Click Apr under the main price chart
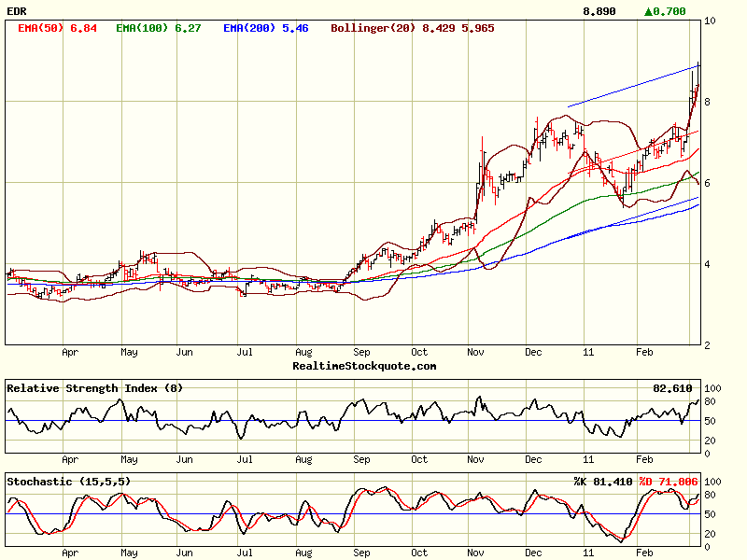Viewport: 747px width, 560px height. click(x=70, y=353)
